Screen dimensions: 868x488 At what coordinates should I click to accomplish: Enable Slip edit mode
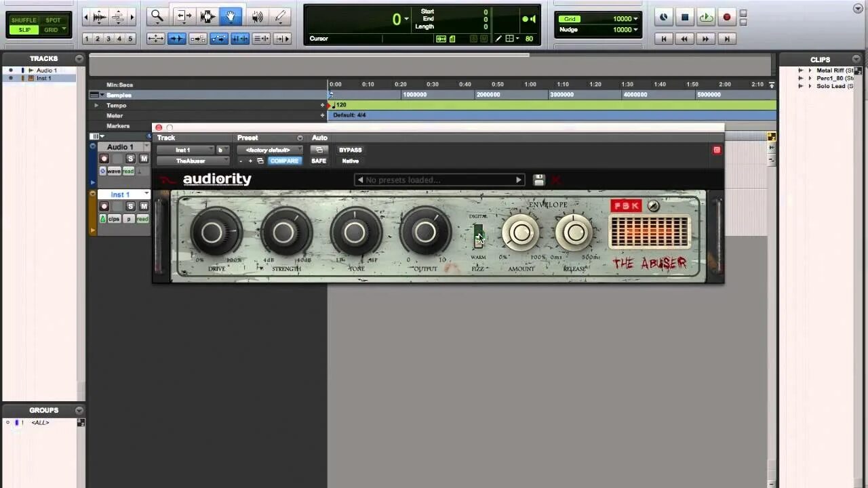pos(24,30)
